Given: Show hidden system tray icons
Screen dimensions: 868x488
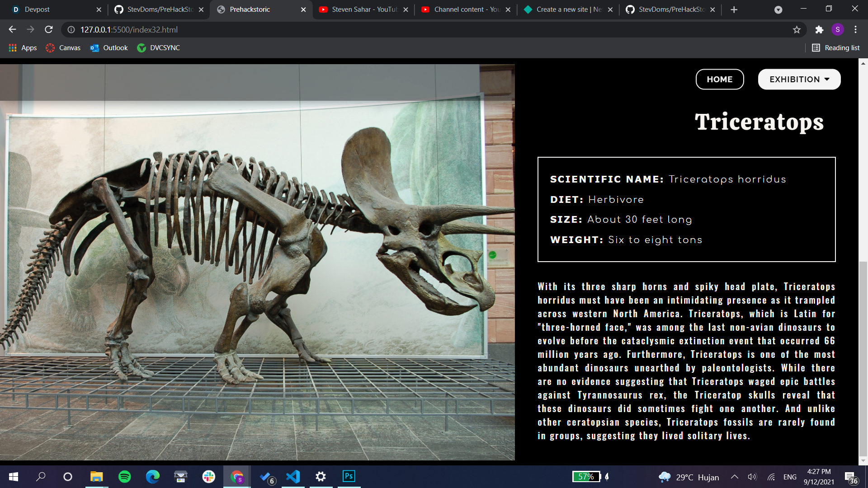Looking at the screenshot, I should coord(734,477).
